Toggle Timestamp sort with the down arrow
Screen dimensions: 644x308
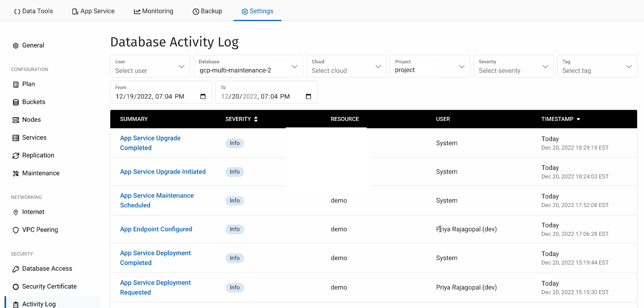click(578, 119)
